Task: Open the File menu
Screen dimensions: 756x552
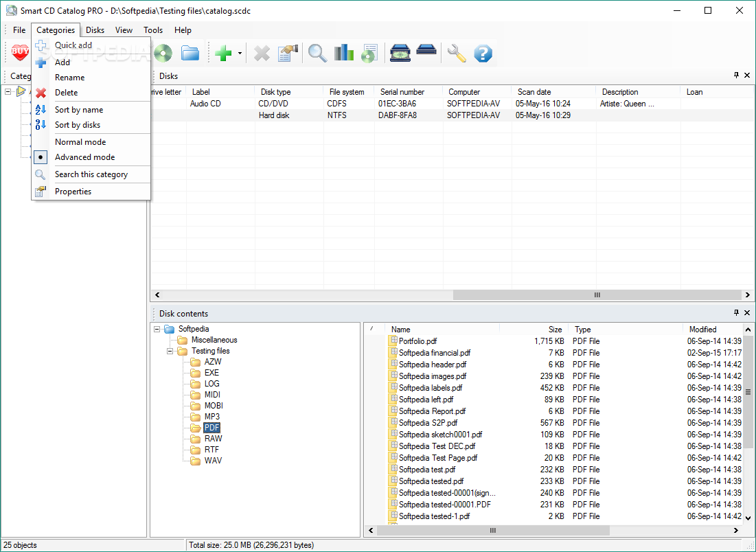Action: (x=19, y=30)
